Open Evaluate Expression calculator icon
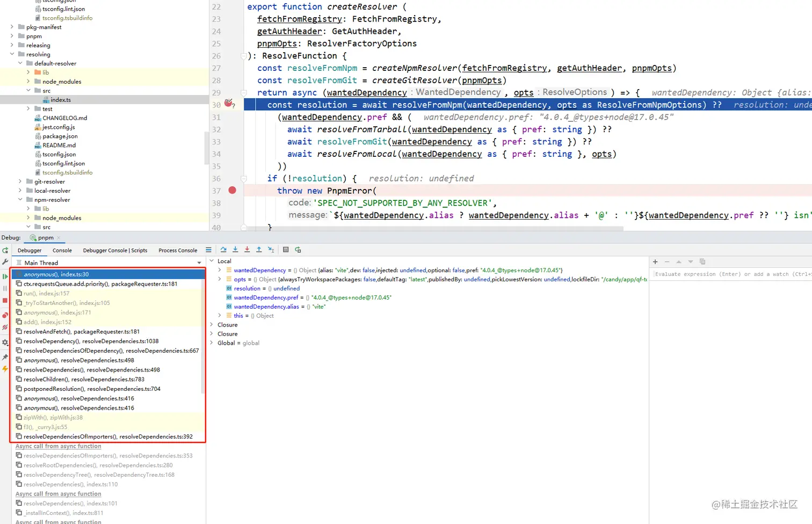812x524 pixels. pos(286,250)
